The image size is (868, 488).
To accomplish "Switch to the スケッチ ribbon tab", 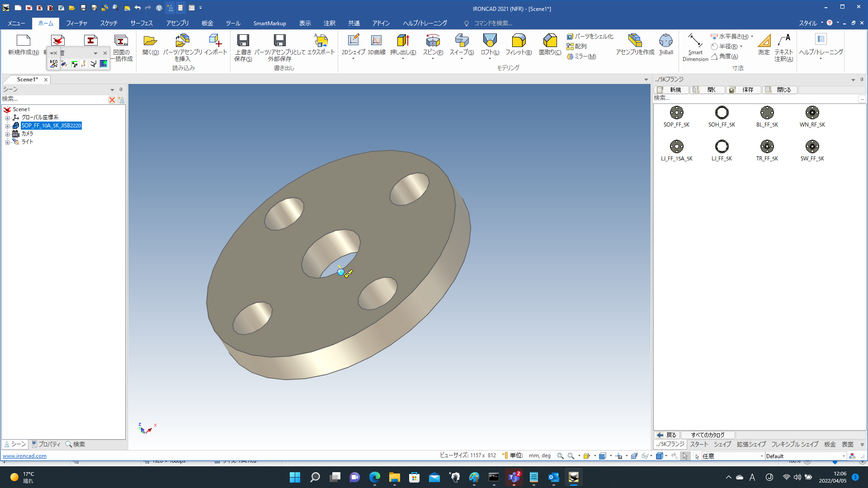I will pos(108,23).
